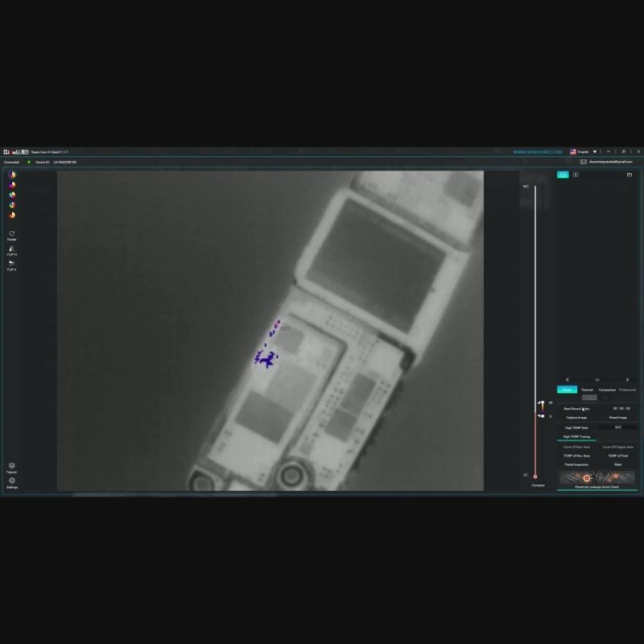Rotate the thermal image
This screenshot has width=644, height=644.
(x=12, y=234)
